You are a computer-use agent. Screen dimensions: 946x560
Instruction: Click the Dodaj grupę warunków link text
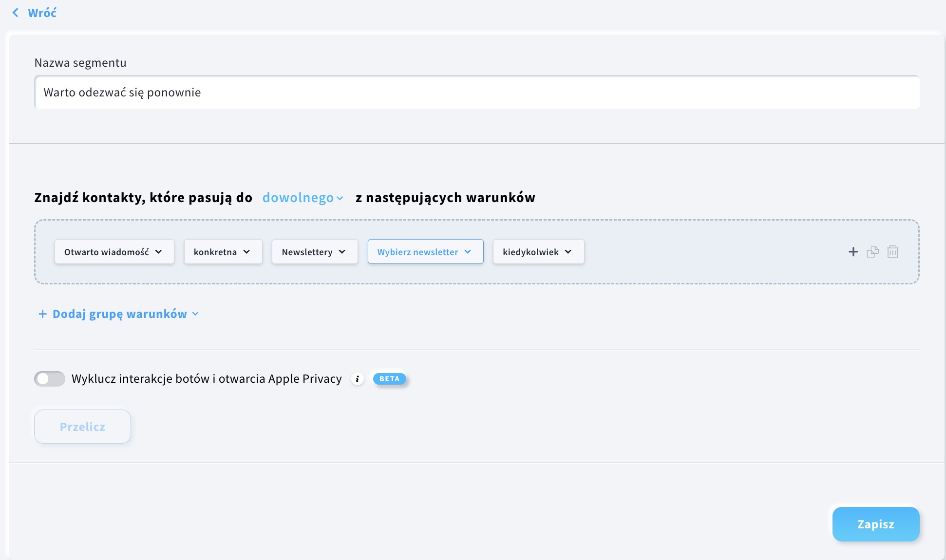point(119,314)
